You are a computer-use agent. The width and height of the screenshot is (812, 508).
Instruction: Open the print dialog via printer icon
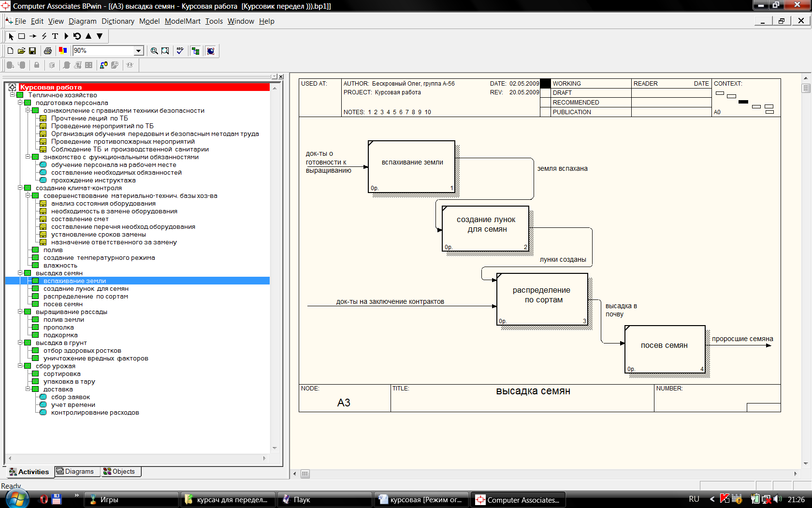click(x=47, y=51)
